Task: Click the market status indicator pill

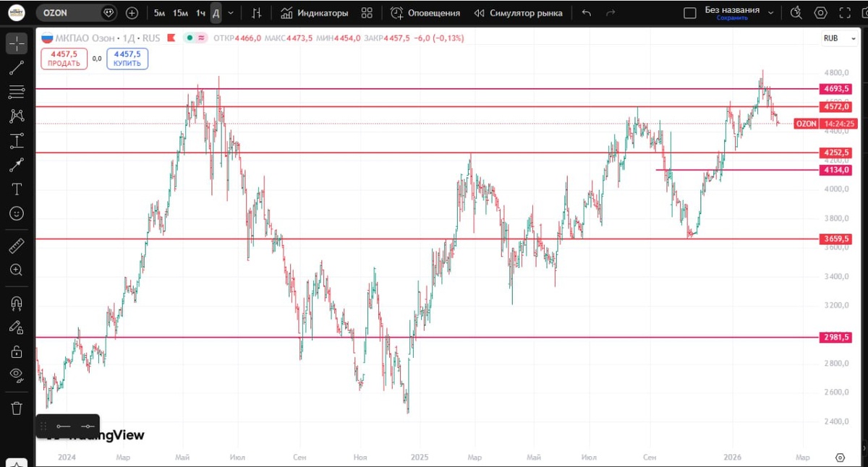Action: [x=195, y=38]
